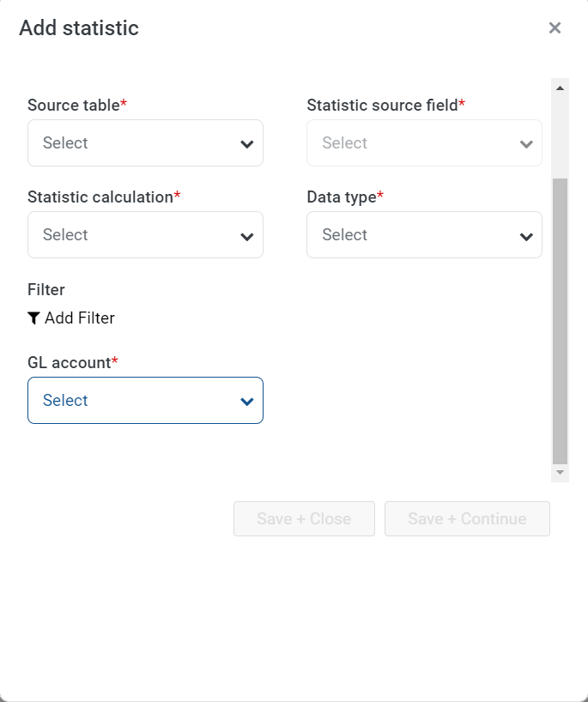Close the Add statistic dialog

click(555, 27)
